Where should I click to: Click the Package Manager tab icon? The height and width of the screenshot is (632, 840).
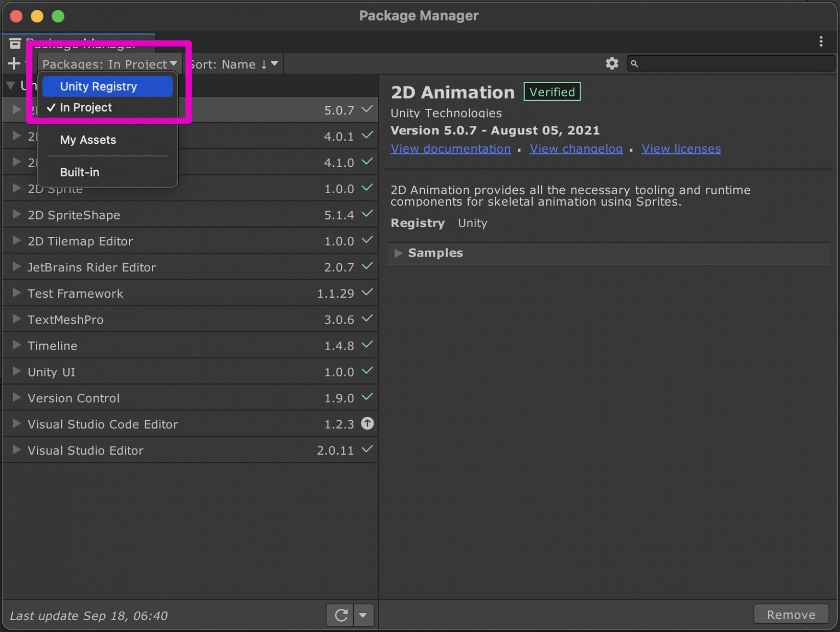point(15,43)
